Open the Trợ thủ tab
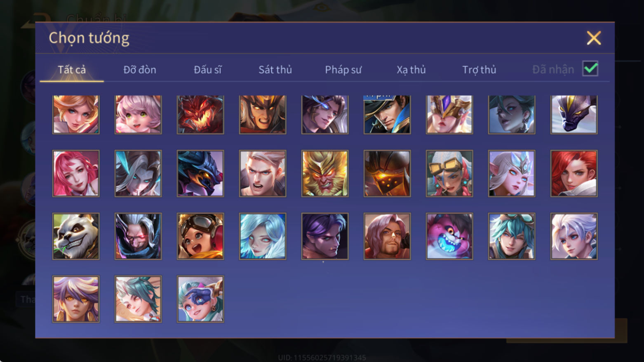The image size is (644, 362). [479, 70]
